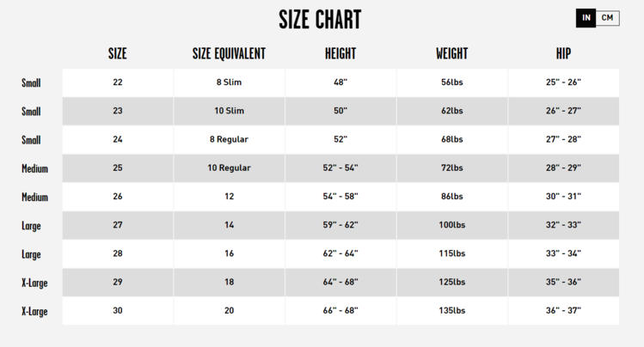Viewport: 644px width, 347px height.
Task: Click the HEIGHT column header
Action: click(340, 53)
